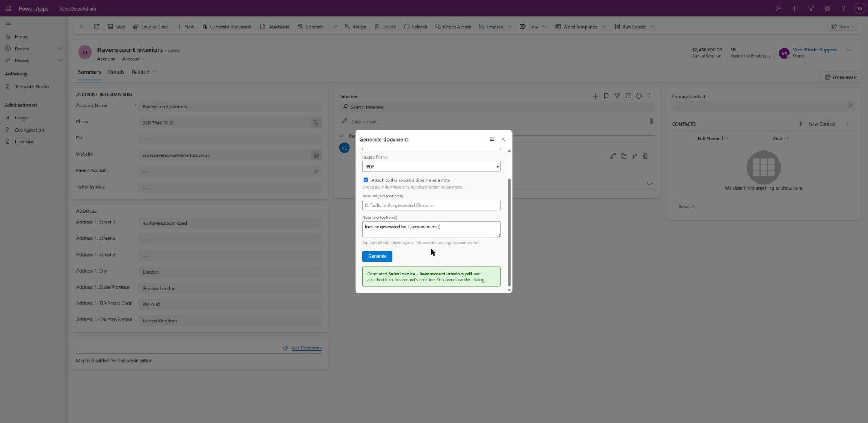Click Get Directions link

[x=306, y=348]
